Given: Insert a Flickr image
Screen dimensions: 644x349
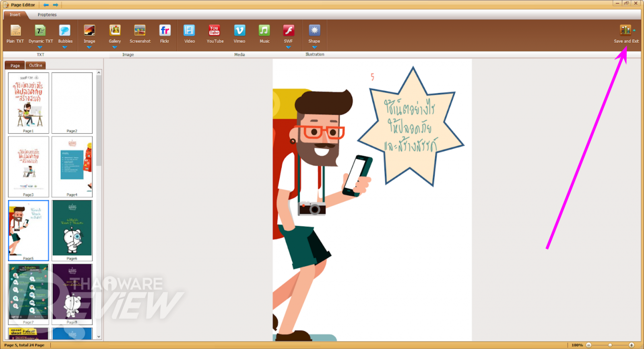Looking at the screenshot, I should [x=165, y=34].
